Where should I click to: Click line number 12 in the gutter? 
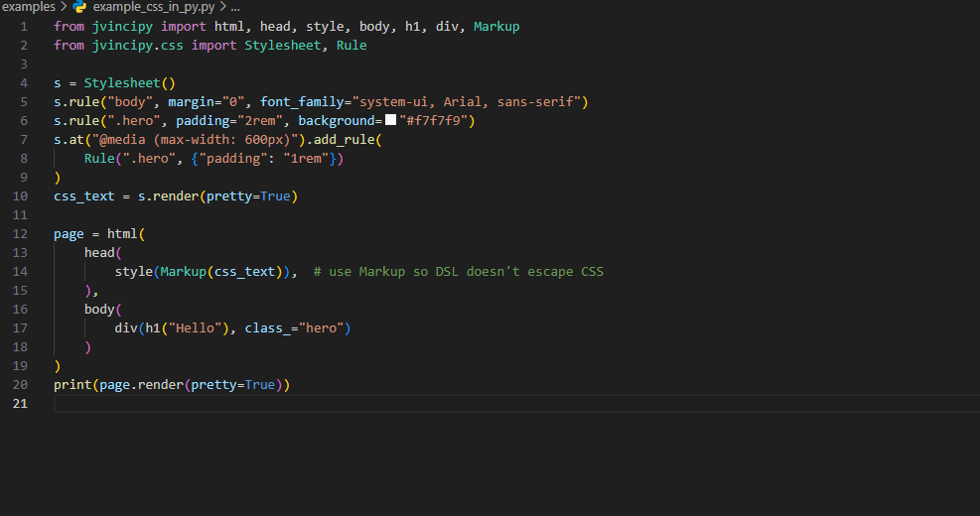(x=20, y=234)
